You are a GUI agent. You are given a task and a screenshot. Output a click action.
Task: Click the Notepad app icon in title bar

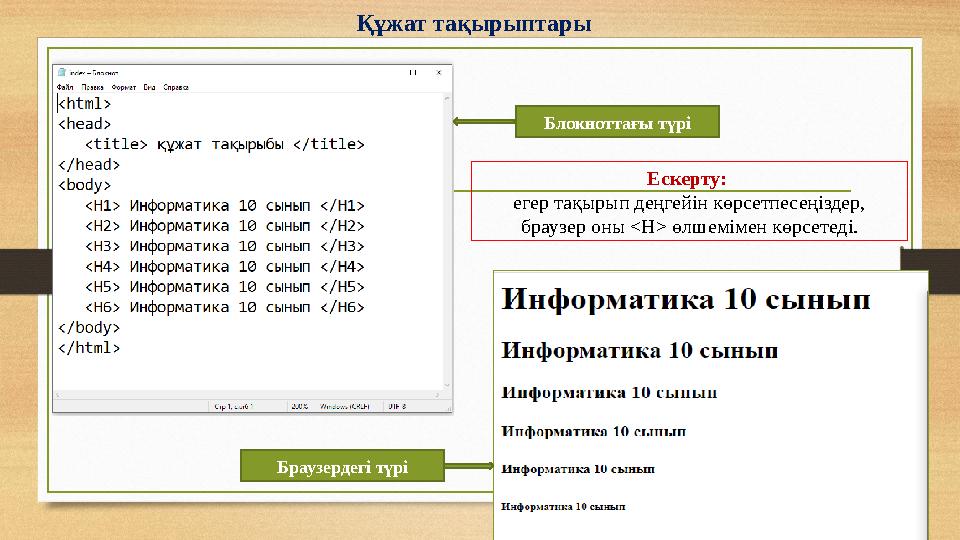(x=61, y=72)
